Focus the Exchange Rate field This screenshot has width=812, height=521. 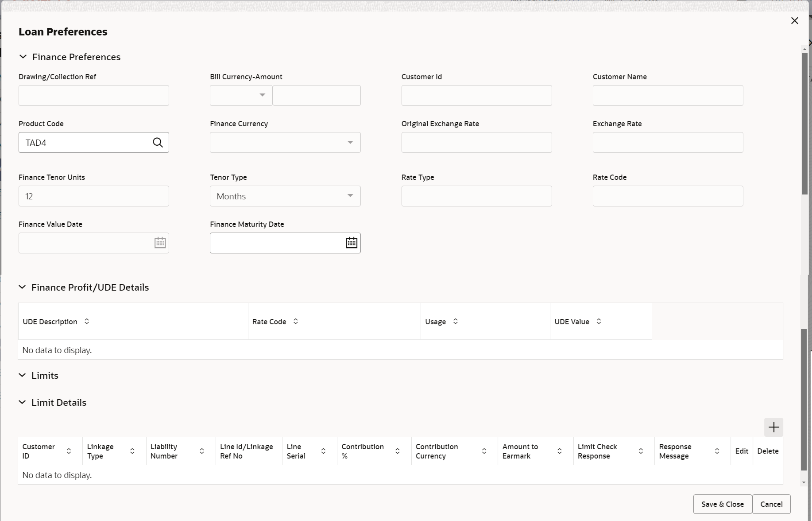pos(668,142)
